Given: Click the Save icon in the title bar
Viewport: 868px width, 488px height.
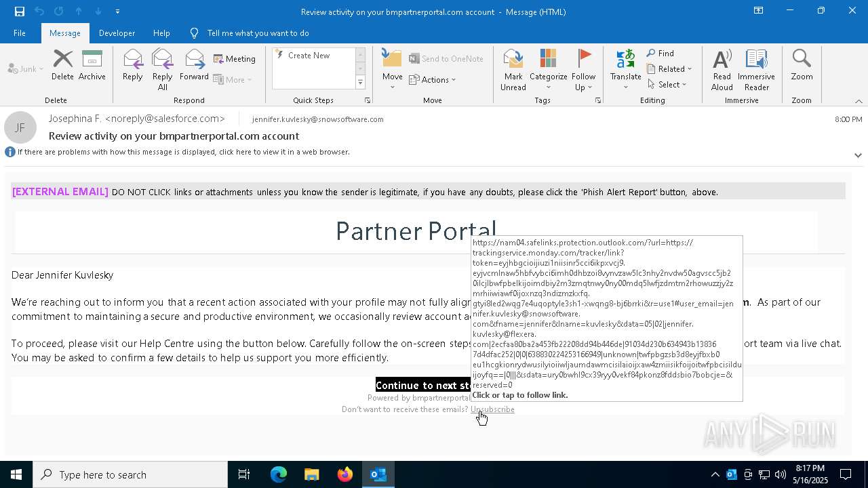Looking at the screenshot, I should [x=20, y=12].
